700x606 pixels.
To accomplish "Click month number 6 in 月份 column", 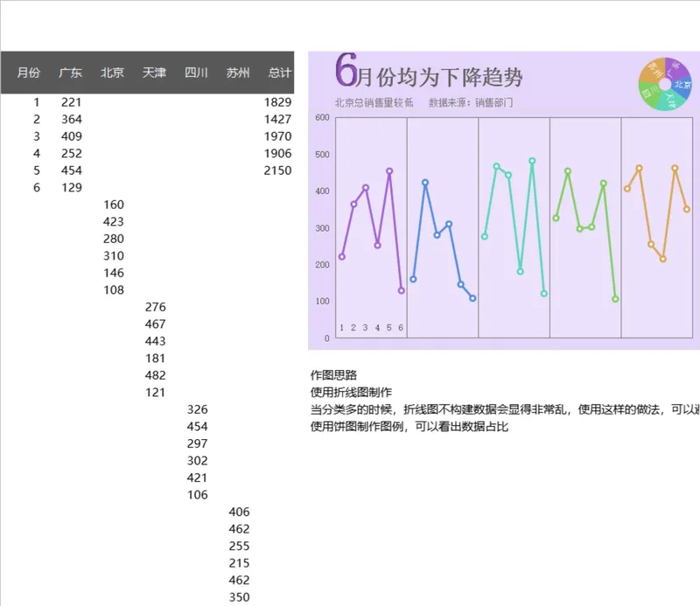I will pos(37,187).
